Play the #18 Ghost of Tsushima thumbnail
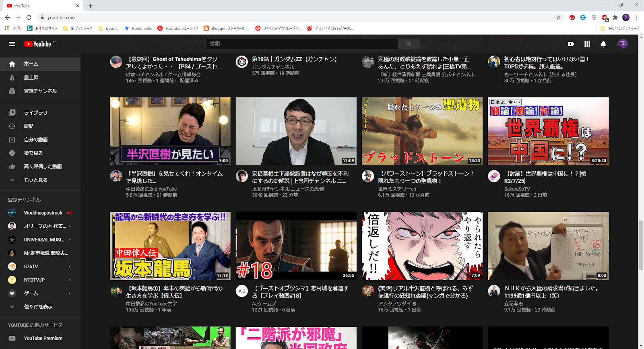644x349 pixels. (x=296, y=246)
